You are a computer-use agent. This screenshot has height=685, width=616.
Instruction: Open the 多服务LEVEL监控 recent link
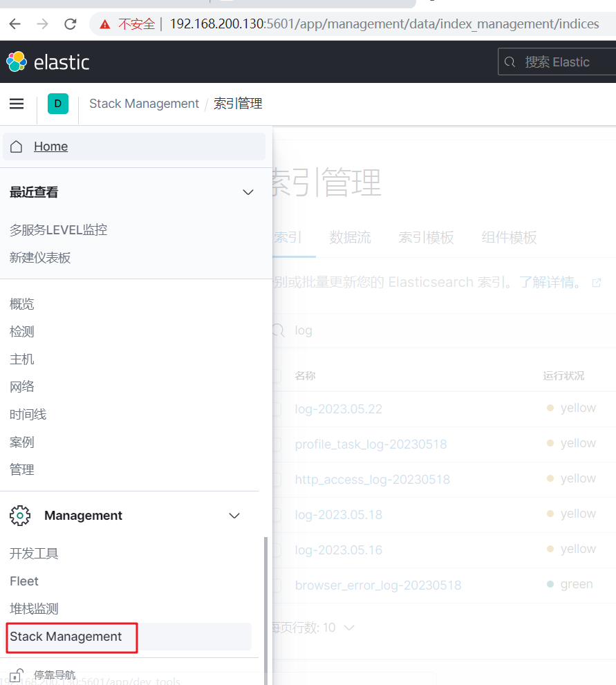coord(58,230)
